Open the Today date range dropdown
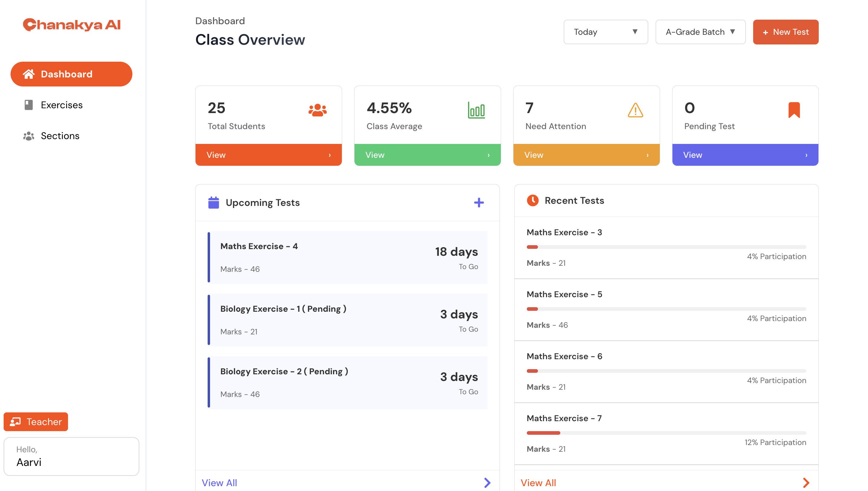This screenshot has height=491, width=868. click(605, 32)
